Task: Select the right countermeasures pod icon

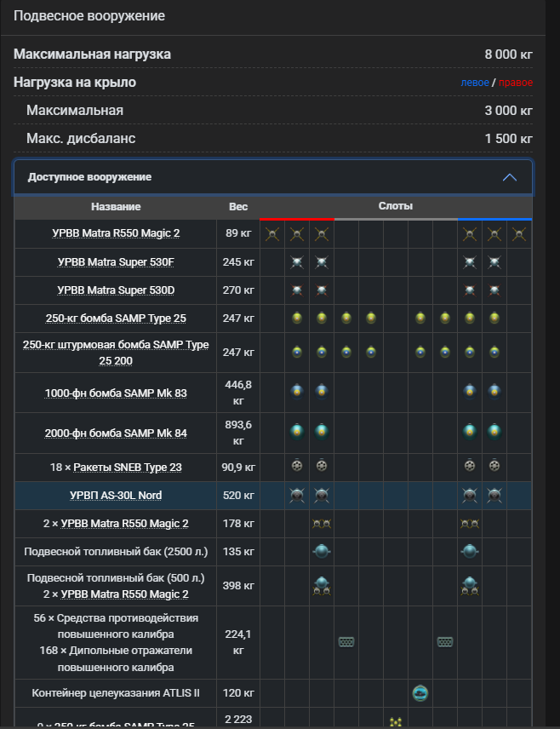Action: (444, 642)
